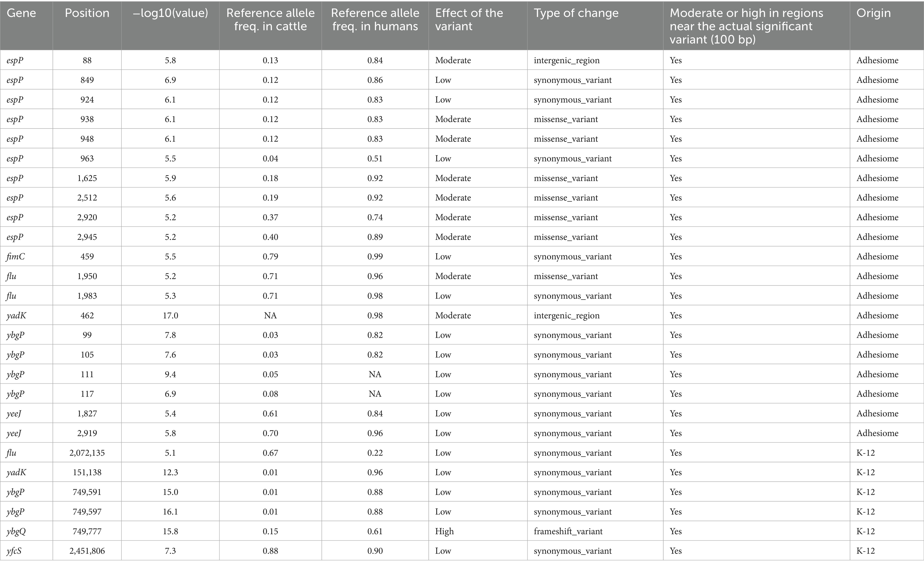The height and width of the screenshot is (566, 924).
Task: Select position value 2,451,806
Action: (x=87, y=551)
